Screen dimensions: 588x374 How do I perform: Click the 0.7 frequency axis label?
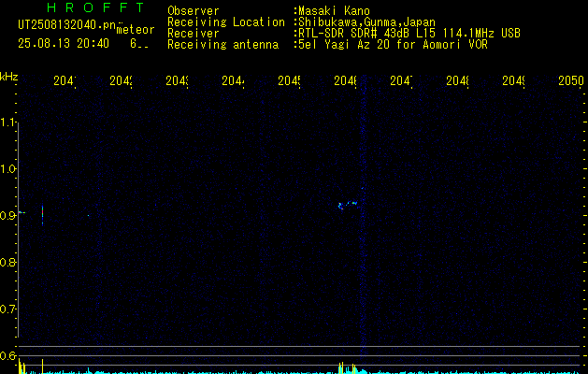8,309
